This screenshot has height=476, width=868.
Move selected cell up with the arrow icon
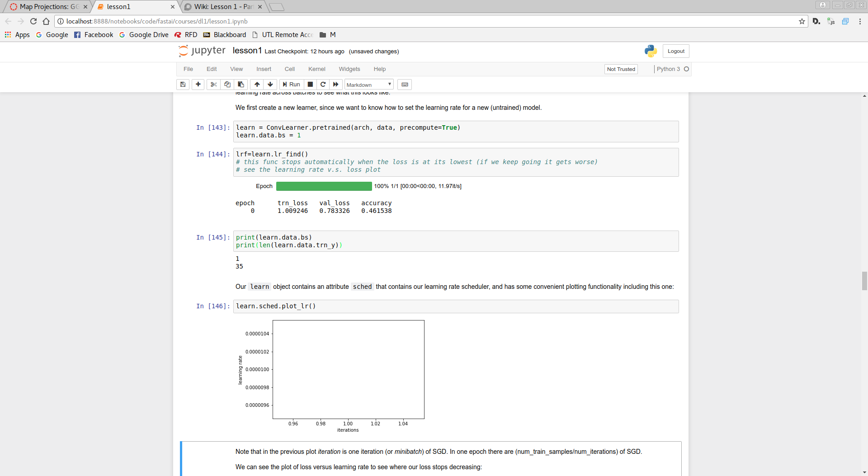pyautogui.click(x=257, y=85)
